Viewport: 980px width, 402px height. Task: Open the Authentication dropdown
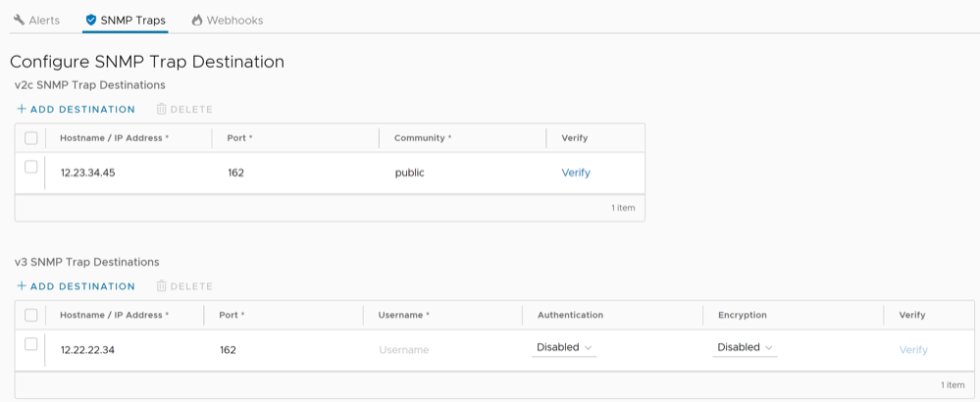tap(564, 348)
